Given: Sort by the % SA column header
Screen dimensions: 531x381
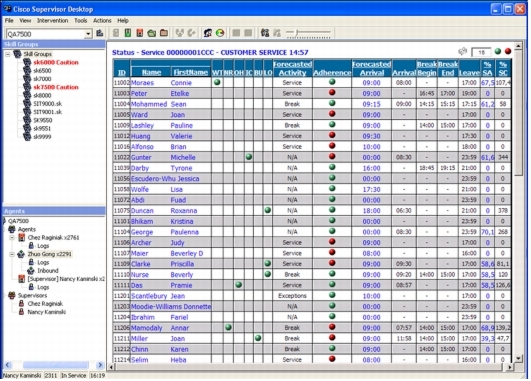Looking at the screenshot, I should pyautogui.click(x=487, y=68).
